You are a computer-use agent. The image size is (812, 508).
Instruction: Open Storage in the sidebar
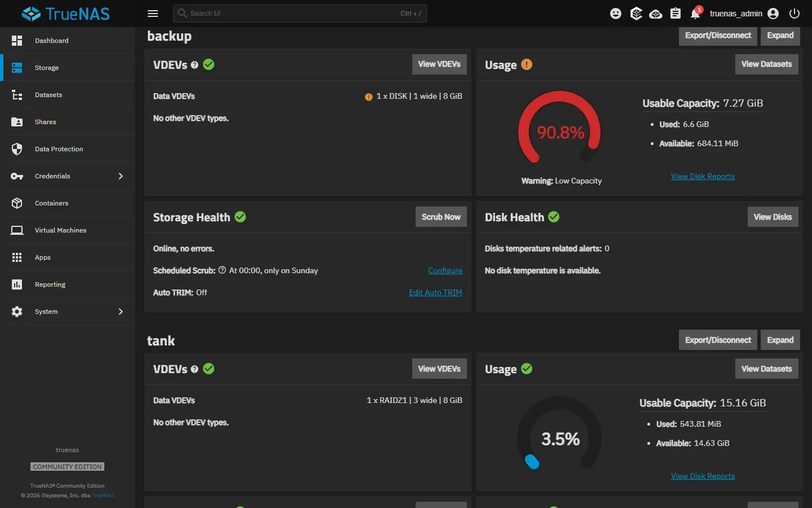[x=68, y=68]
